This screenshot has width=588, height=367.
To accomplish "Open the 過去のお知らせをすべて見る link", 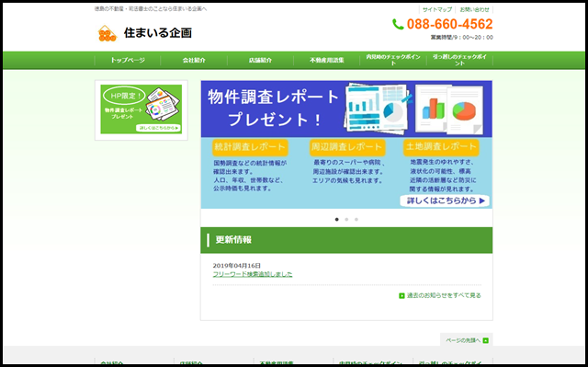I will (444, 295).
